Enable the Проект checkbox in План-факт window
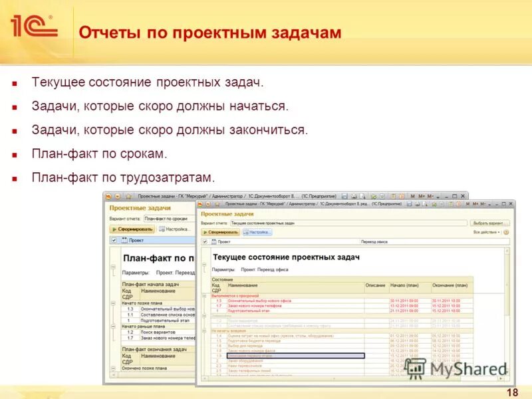Viewport: 532px width, 399px height. tap(113, 240)
